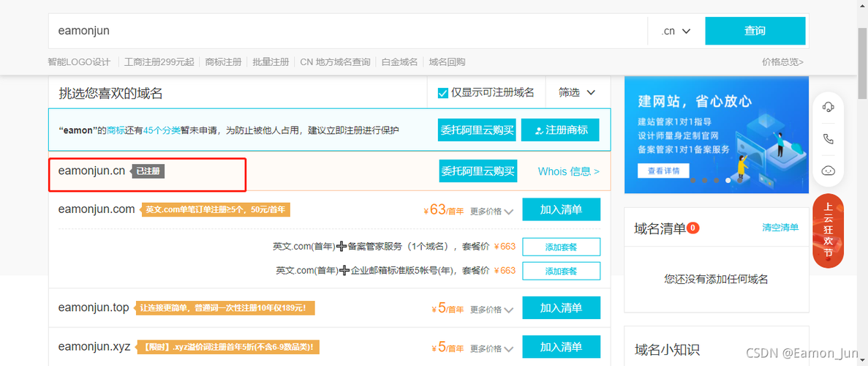Click the 注册商标 button
This screenshot has height=366, width=868.
pyautogui.click(x=560, y=130)
